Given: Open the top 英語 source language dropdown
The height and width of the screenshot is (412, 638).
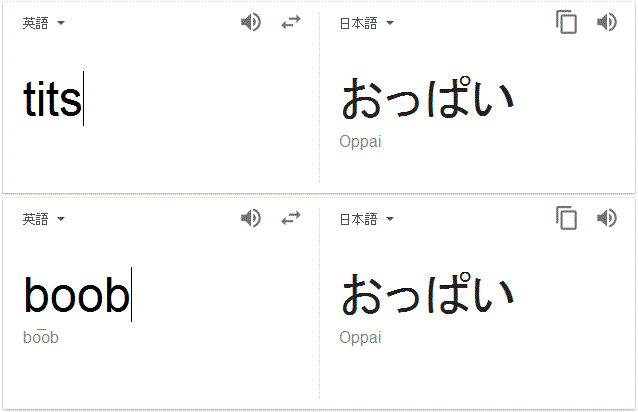Looking at the screenshot, I should click(x=44, y=23).
